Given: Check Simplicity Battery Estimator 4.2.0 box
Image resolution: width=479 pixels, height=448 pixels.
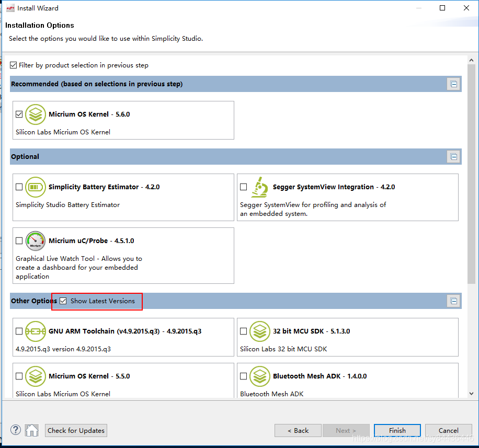Looking at the screenshot, I should [19, 187].
